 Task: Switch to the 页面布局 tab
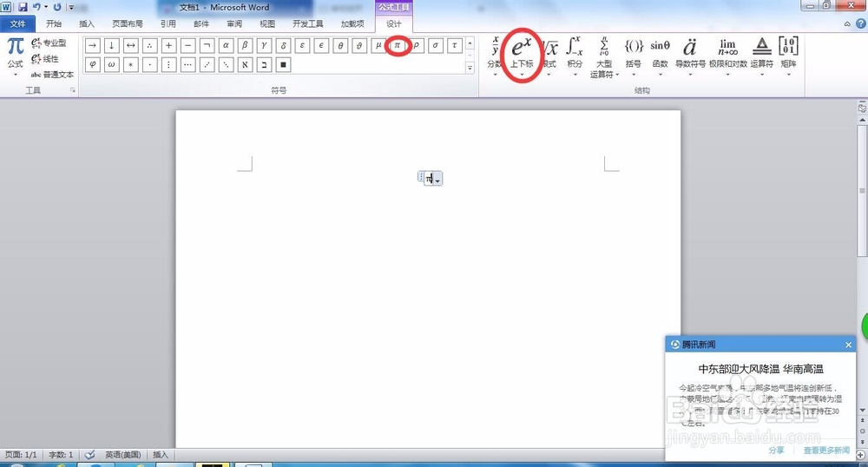tap(128, 23)
